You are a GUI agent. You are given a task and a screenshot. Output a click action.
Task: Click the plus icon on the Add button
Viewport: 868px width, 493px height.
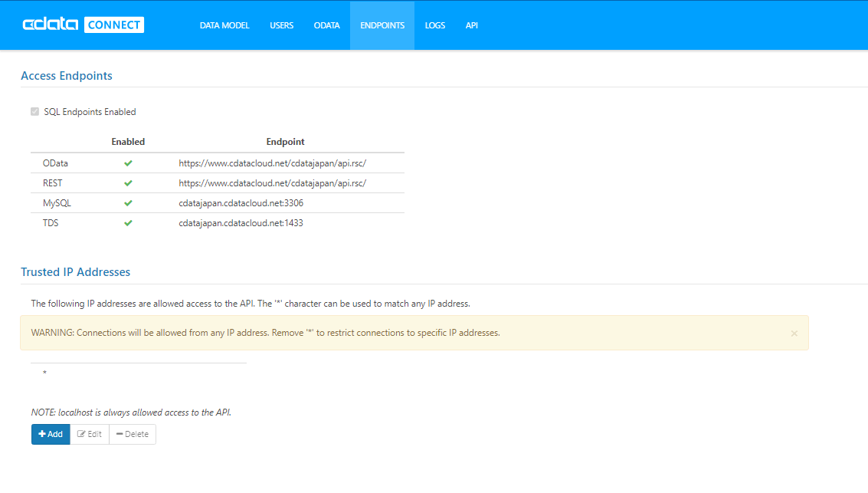point(41,434)
